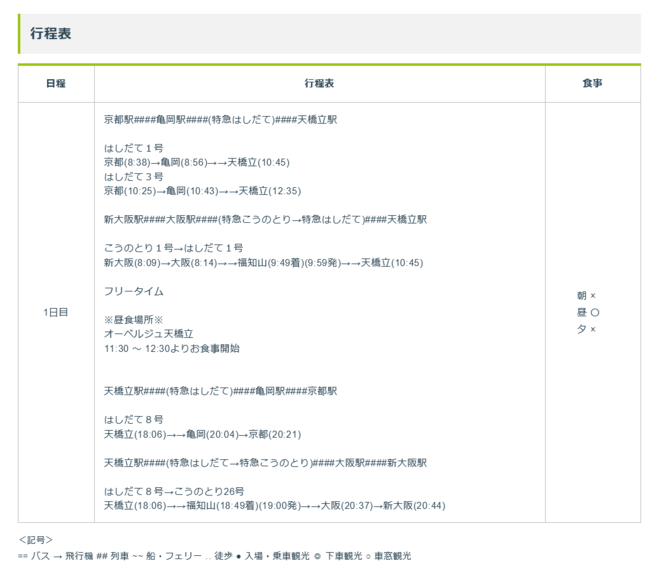Click the 新大阪(8:09) departure timetable line

pyautogui.click(x=263, y=263)
